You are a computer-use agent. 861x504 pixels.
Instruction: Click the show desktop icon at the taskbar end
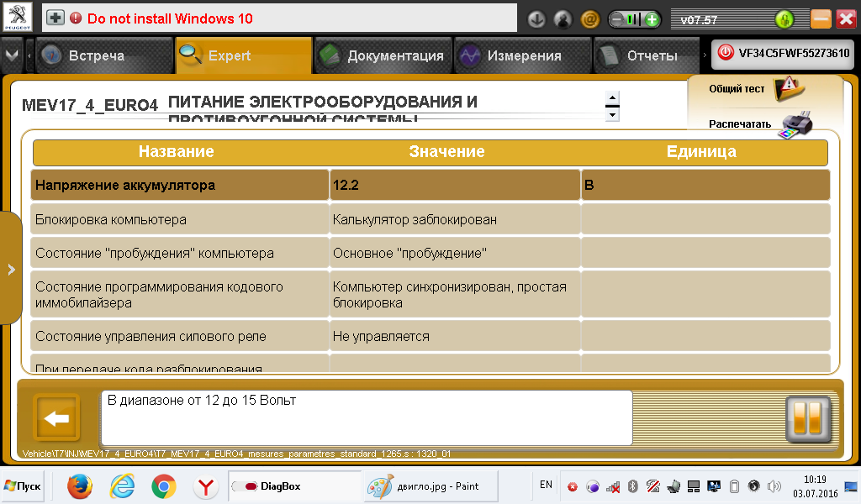pyautogui.click(x=851, y=486)
